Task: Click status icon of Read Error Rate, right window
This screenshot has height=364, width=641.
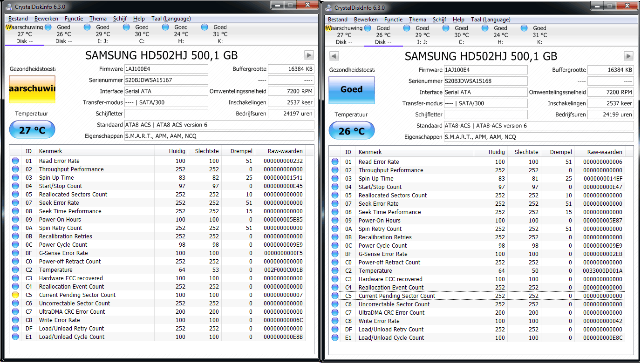Action: click(335, 162)
